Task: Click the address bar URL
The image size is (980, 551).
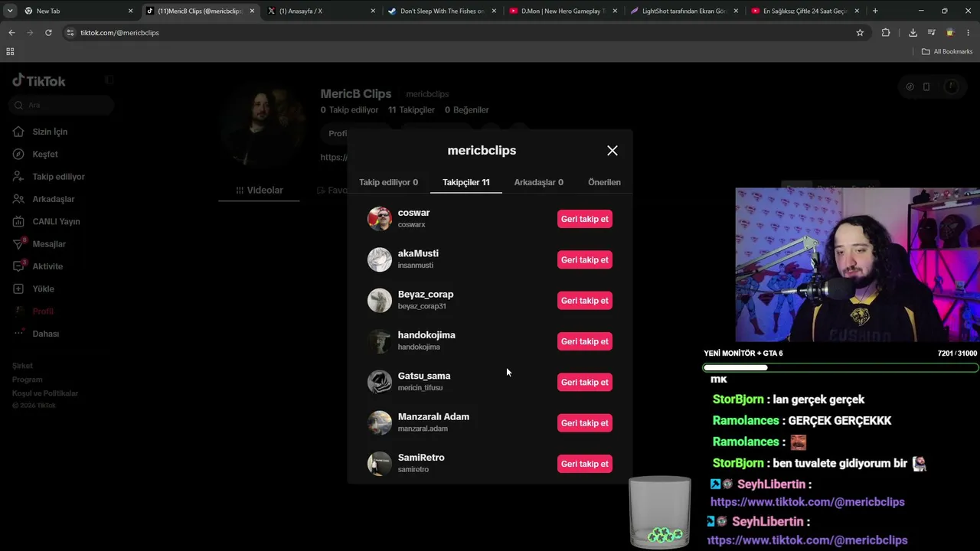Action: point(119,33)
